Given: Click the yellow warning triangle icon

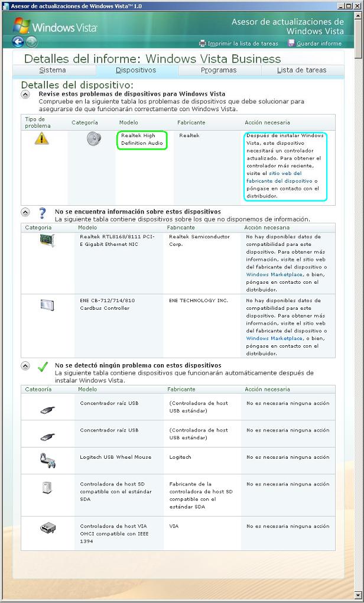Looking at the screenshot, I should (41, 138).
